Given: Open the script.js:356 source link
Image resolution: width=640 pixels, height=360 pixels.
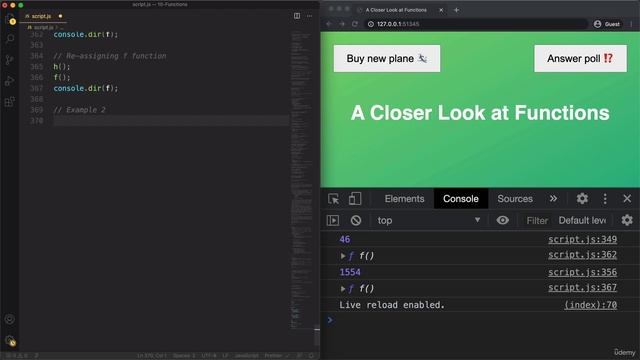Looking at the screenshot, I should tap(582, 272).
